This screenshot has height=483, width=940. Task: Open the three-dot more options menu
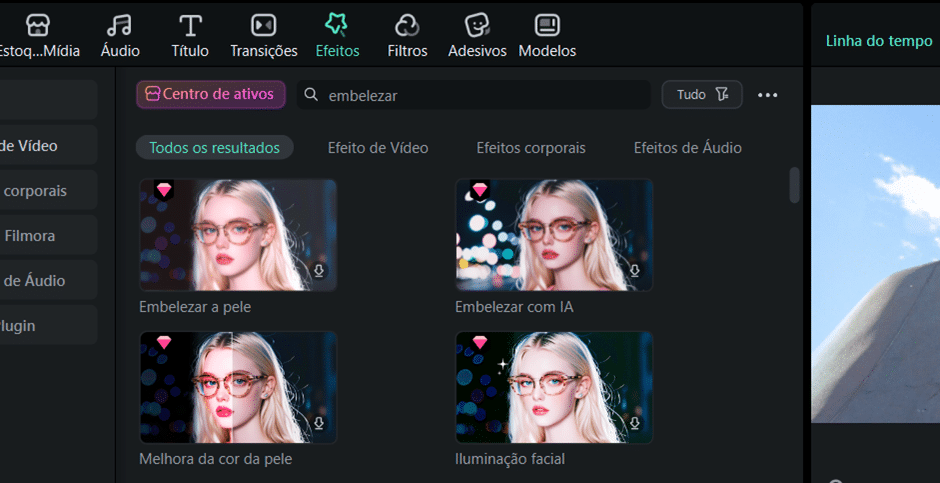(x=767, y=95)
